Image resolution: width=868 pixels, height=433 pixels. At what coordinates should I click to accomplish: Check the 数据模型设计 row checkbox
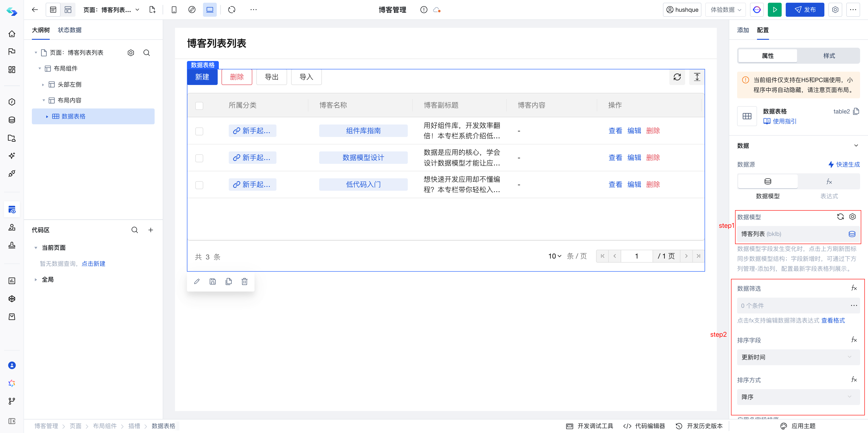199,158
